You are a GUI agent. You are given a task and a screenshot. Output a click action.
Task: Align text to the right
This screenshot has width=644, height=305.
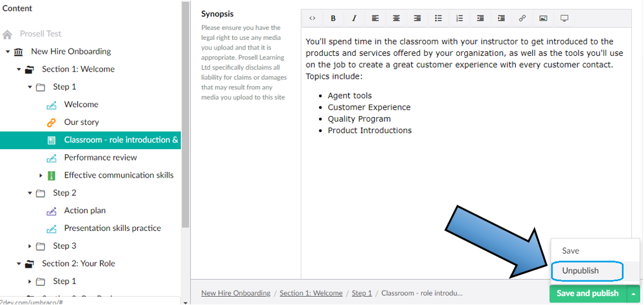point(417,18)
